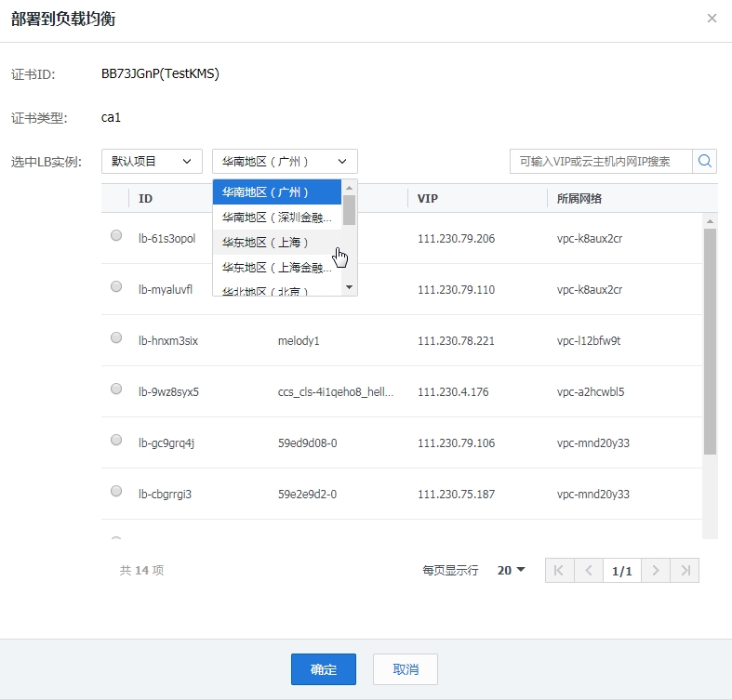Click the 取消 cancel button
The width and height of the screenshot is (732, 700).
coord(405,669)
